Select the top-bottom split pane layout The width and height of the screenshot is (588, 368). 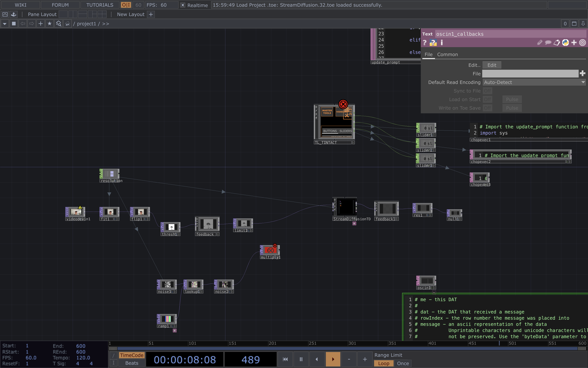(83, 14)
